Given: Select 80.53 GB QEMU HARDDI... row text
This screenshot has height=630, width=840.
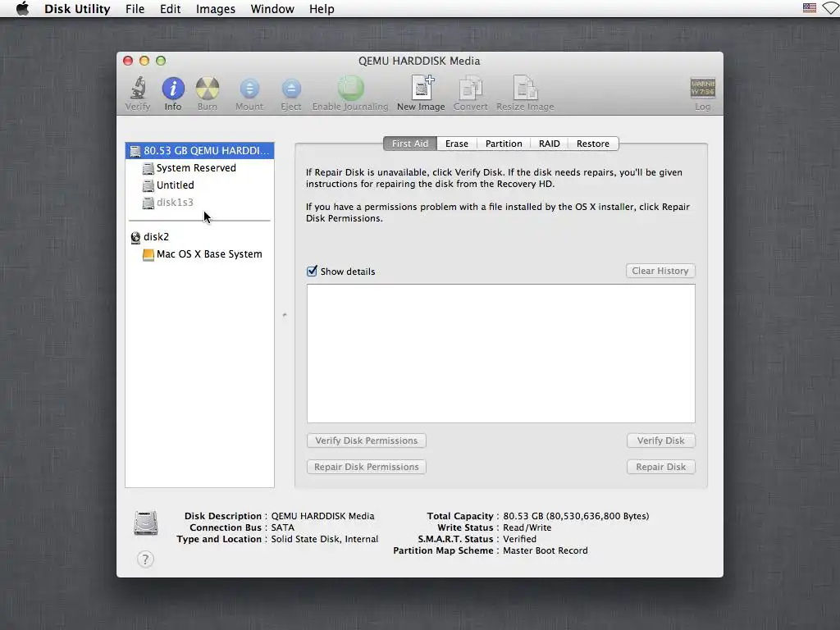Looking at the screenshot, I should pyautogui.click(x=206, y=151).
